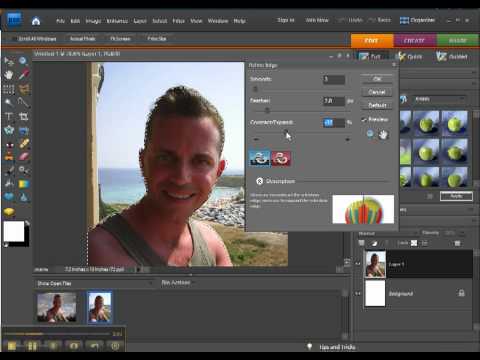
Task: Select the Zoom tool in the toolbox
Action: coord(23,61)
